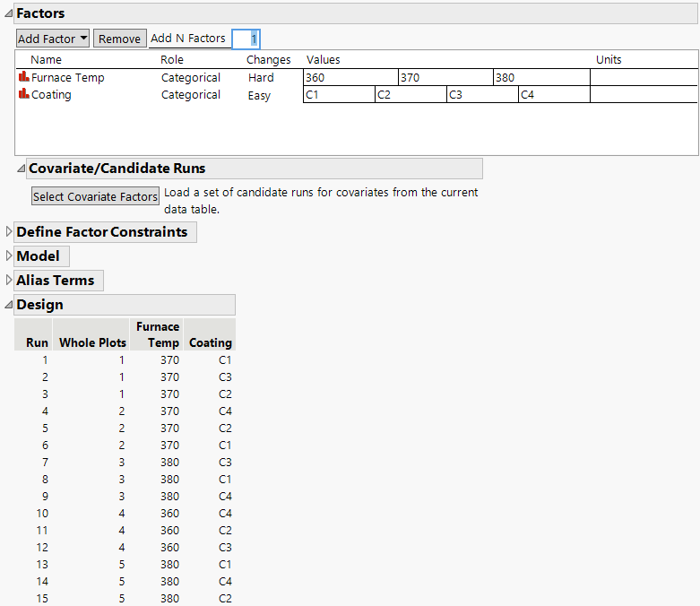Edit the Furnace Temp value 380
700x606 pixels.
pos(541,77)
